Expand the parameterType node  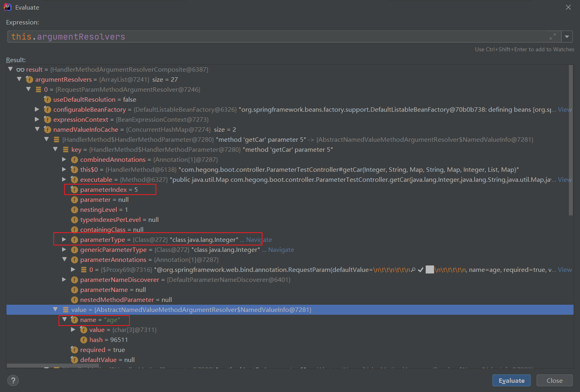click(x=64, y=239)
